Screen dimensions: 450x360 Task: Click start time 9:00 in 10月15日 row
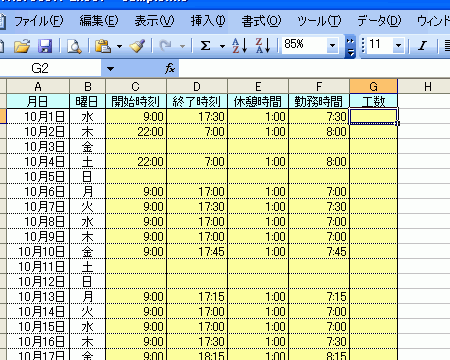click(x=136, y=326)
